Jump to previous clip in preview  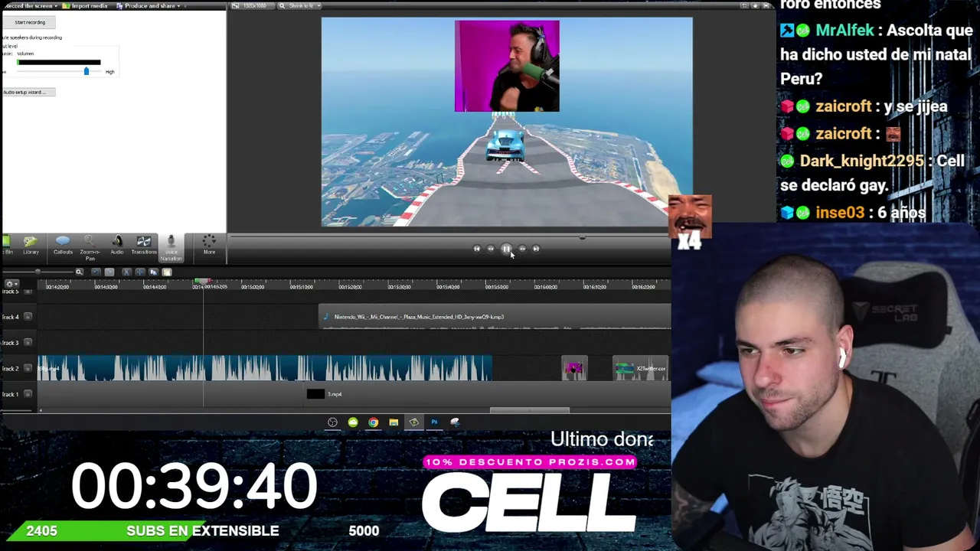pos(476,249)
